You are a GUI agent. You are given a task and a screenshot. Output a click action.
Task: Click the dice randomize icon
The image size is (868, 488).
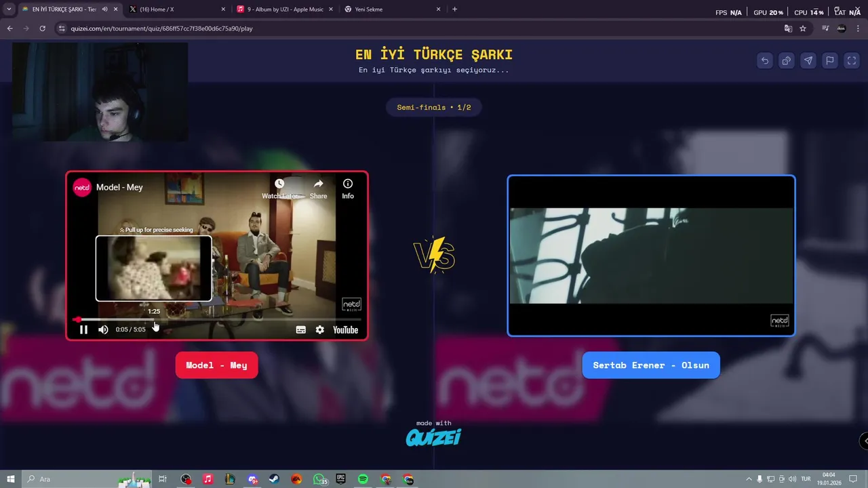787,60
